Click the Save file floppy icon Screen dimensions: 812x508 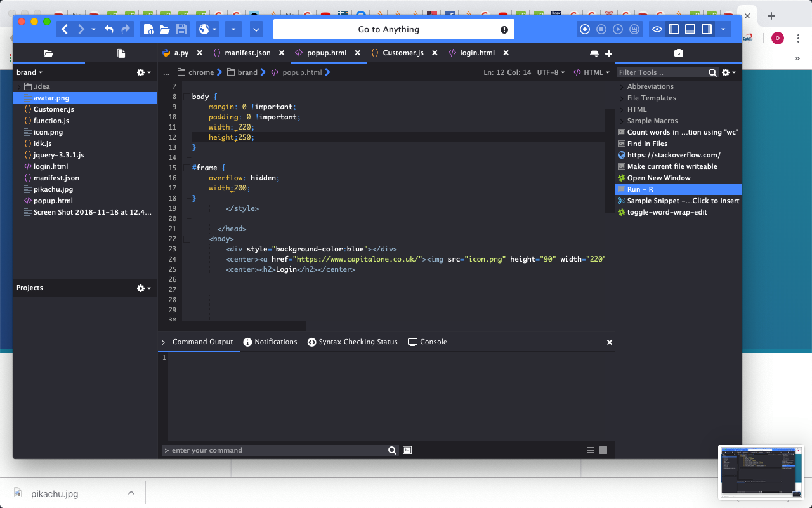181,29
